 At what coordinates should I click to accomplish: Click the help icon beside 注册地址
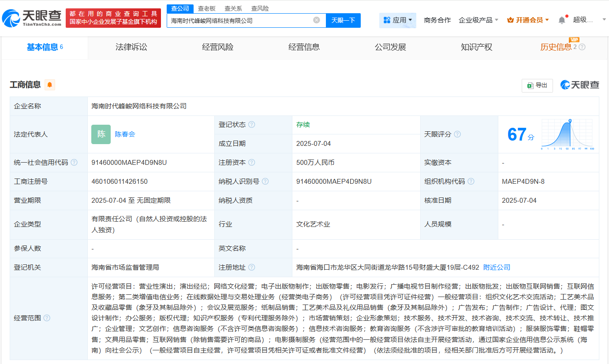pyautogui.click(x=251, y=267)
